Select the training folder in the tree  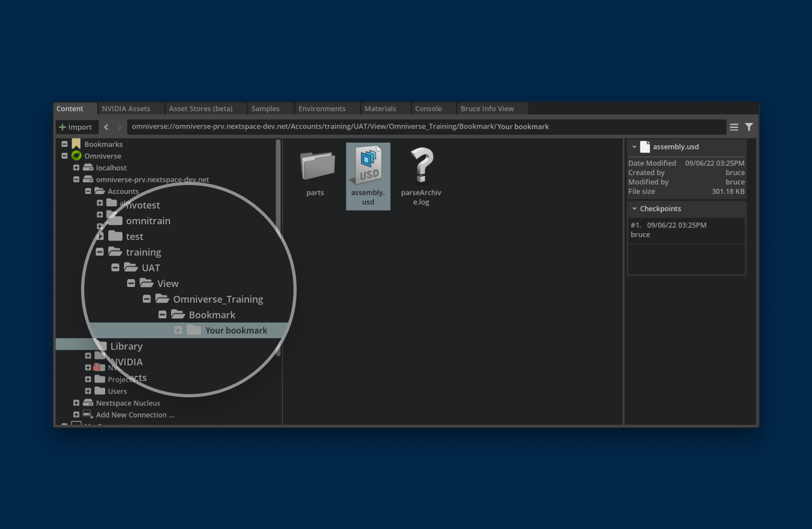[x=143, y=252]
